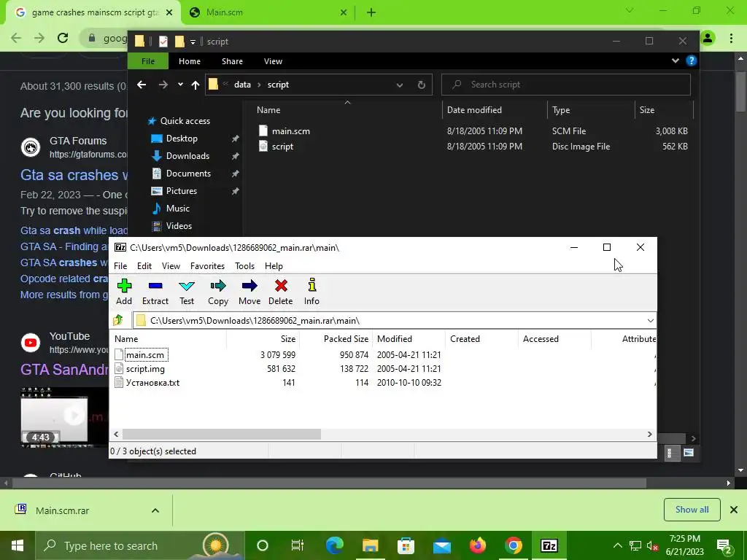Image resolution: width=747 pixels, height=560 pixels.
Task: Click the Info icon in 7-Zip toolbar
Action: point(311,292)
